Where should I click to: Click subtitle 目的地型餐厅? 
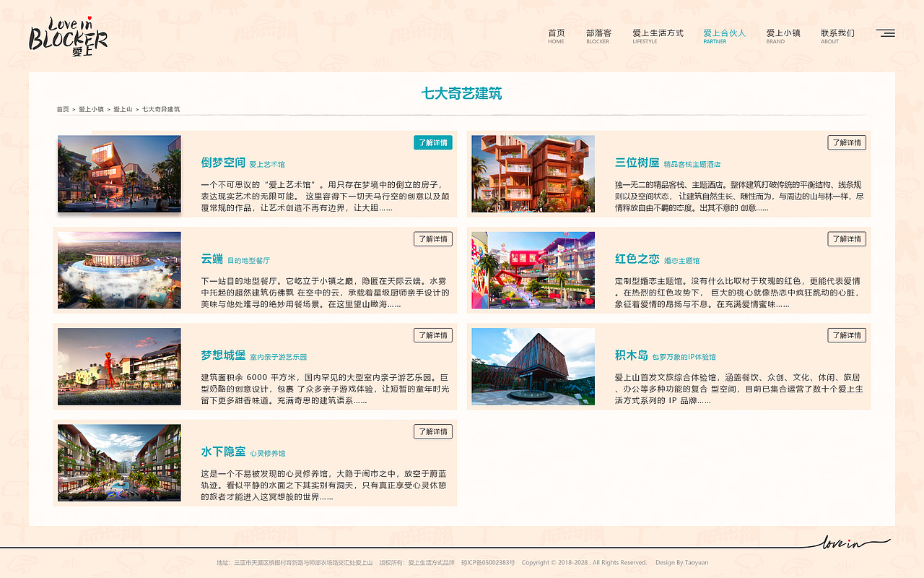tap(248, 261)
